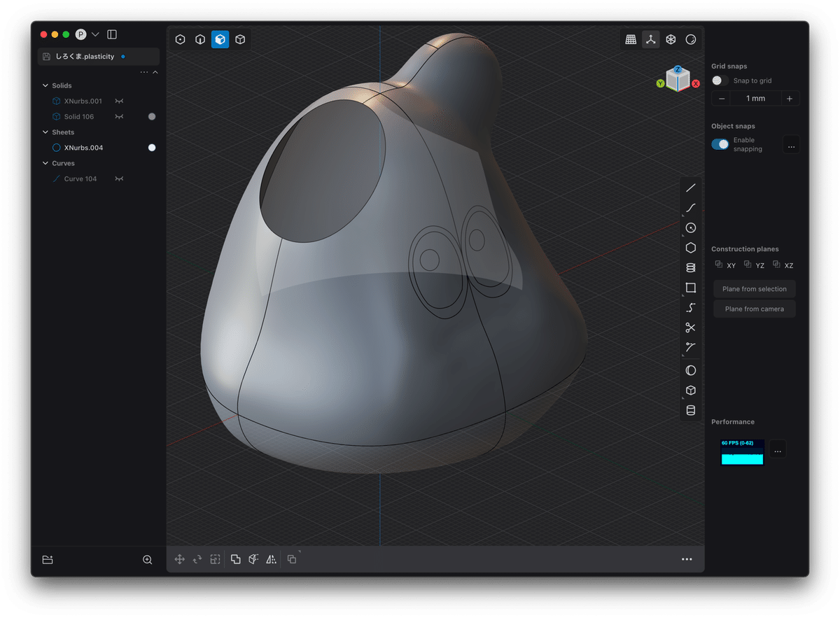Select the Line tool
This screenshot has width=840, height=618.
click(691, 188)
